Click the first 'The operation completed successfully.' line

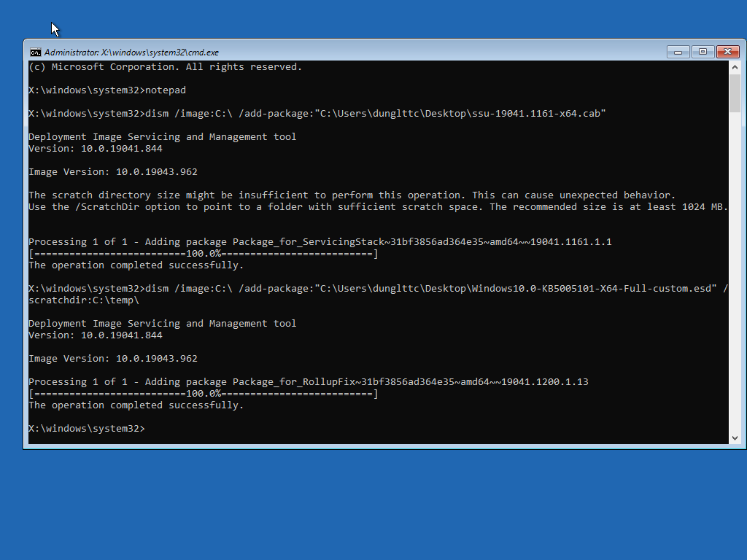click(x=136, y=265)
